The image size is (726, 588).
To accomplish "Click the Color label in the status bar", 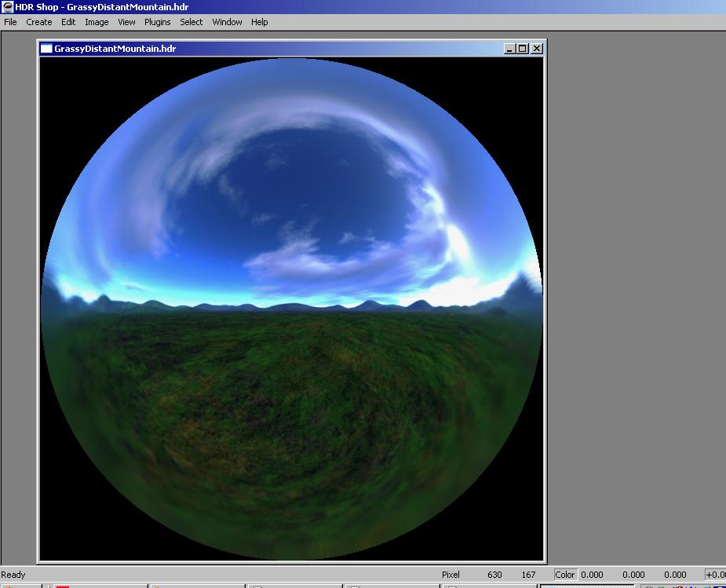I will (565, 575).
